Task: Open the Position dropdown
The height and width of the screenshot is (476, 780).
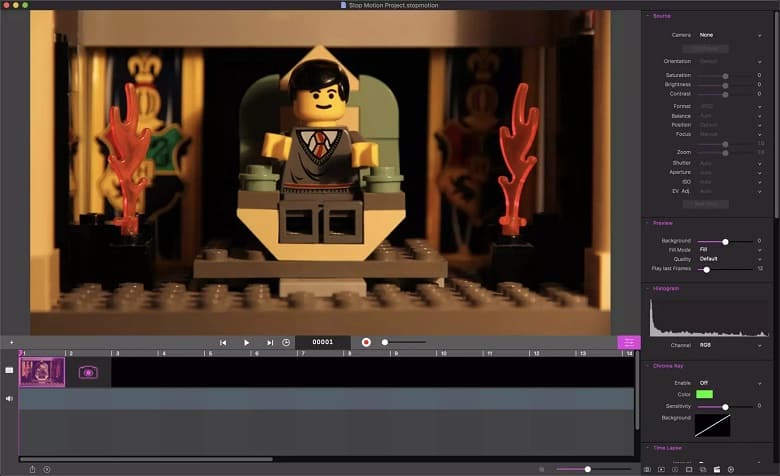Action: point(730,125)
